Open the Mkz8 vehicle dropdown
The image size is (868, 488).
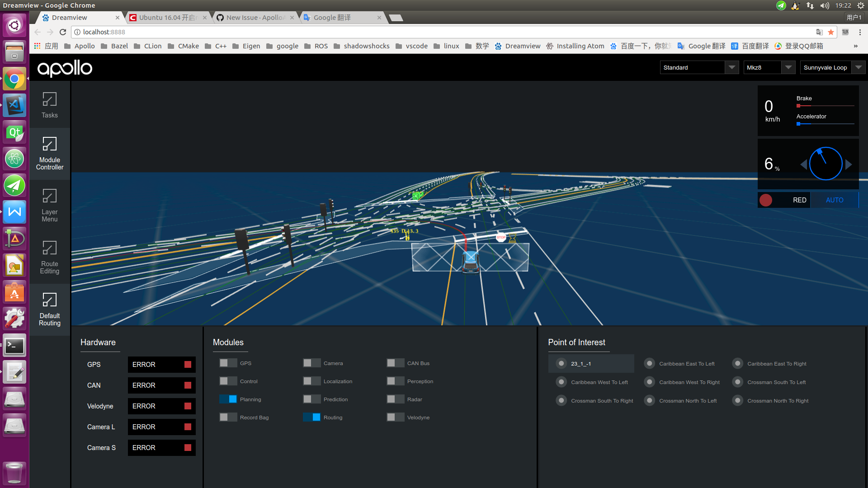(x=769, y=67)
